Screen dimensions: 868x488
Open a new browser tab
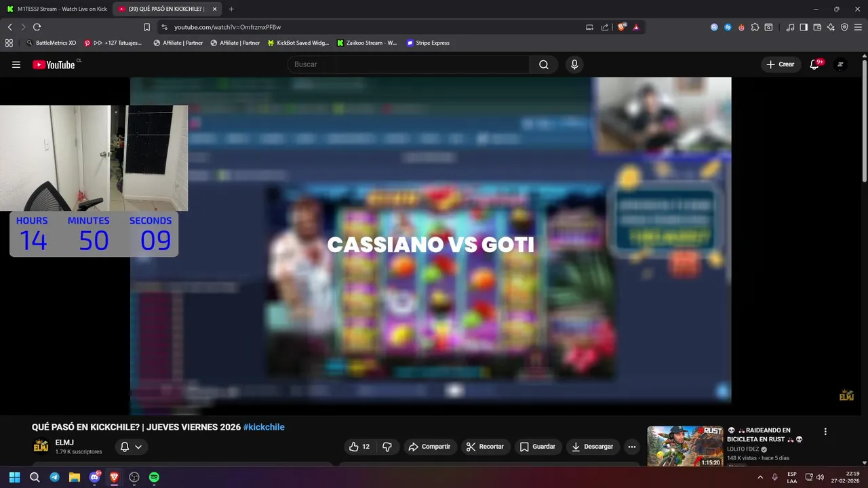[x=231, y=9]
